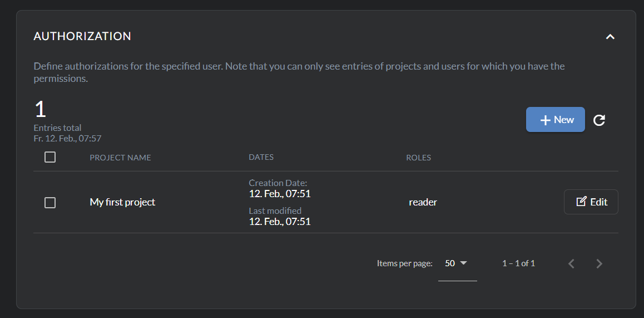Click the Dates column header
Screen dimensions: 644x318
[x=261, y=157]
